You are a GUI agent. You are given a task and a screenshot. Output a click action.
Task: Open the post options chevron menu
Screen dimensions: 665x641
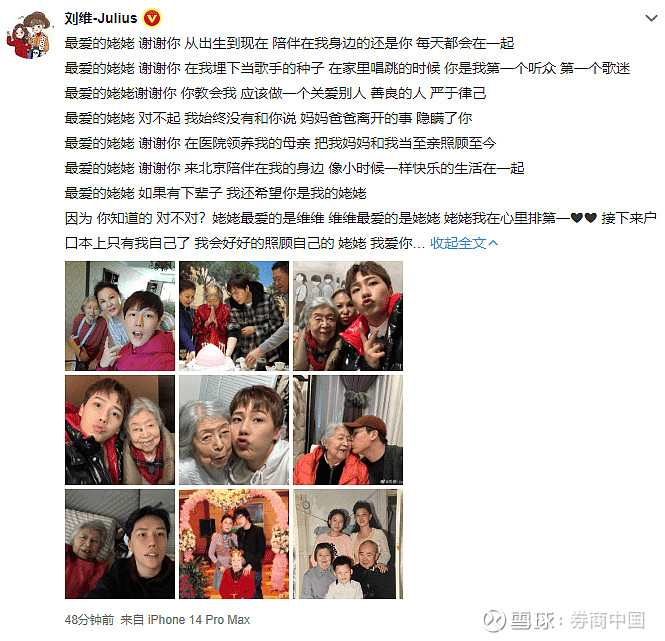pyautogui.click(x=651, y=18)
